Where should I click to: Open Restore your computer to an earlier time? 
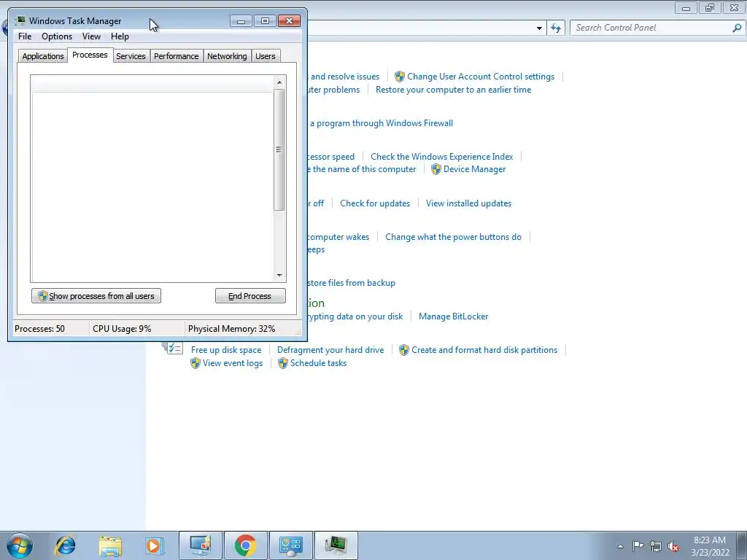(453, 90)
